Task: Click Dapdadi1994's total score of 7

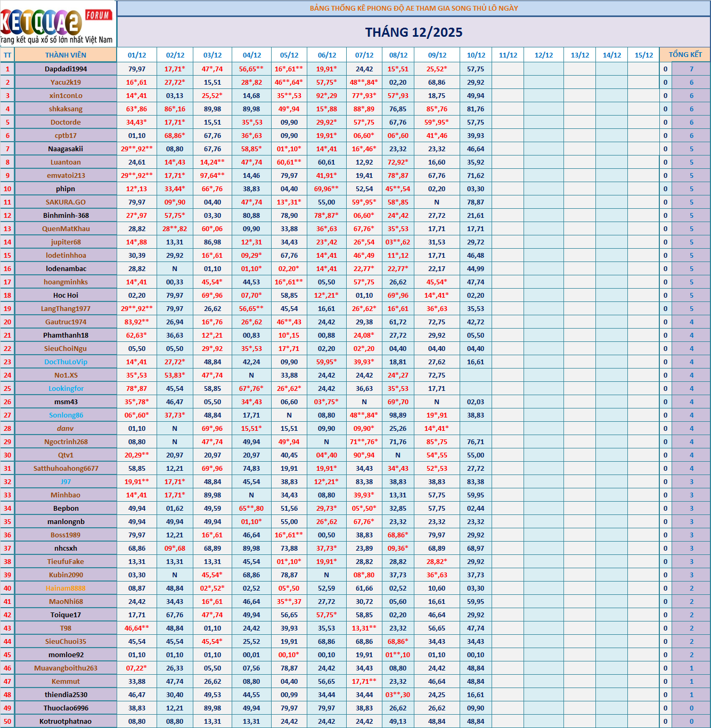Action: 691,69
